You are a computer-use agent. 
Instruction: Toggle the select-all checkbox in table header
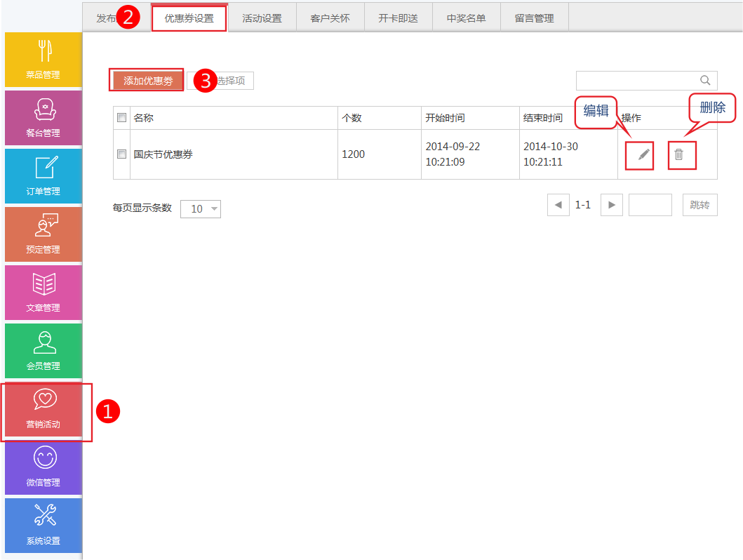tap(122, 118)
